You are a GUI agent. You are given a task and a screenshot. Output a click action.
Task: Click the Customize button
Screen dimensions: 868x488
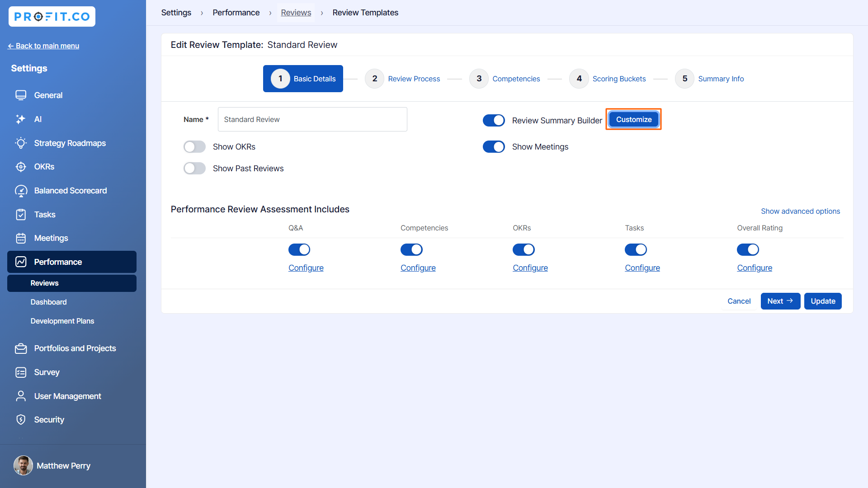633,119
